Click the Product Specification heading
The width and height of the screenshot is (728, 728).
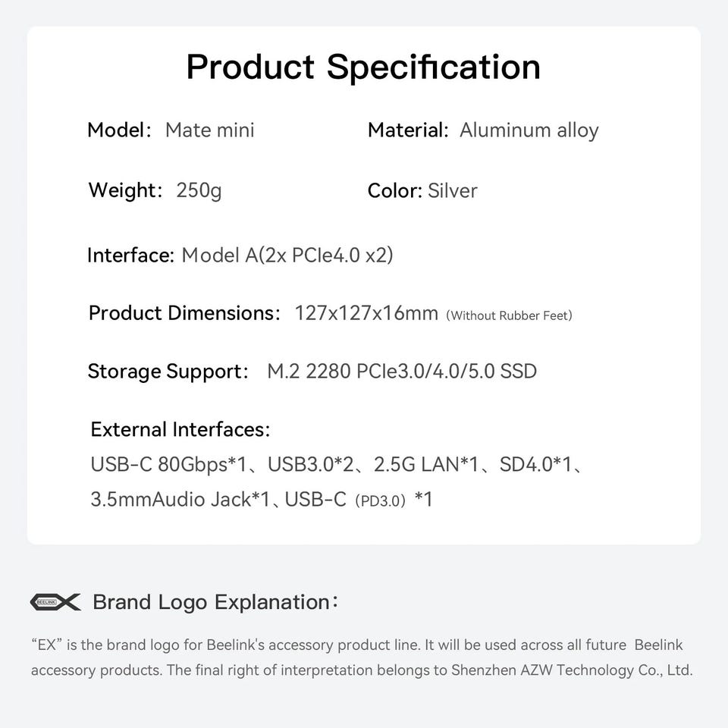tap(363, 67)
